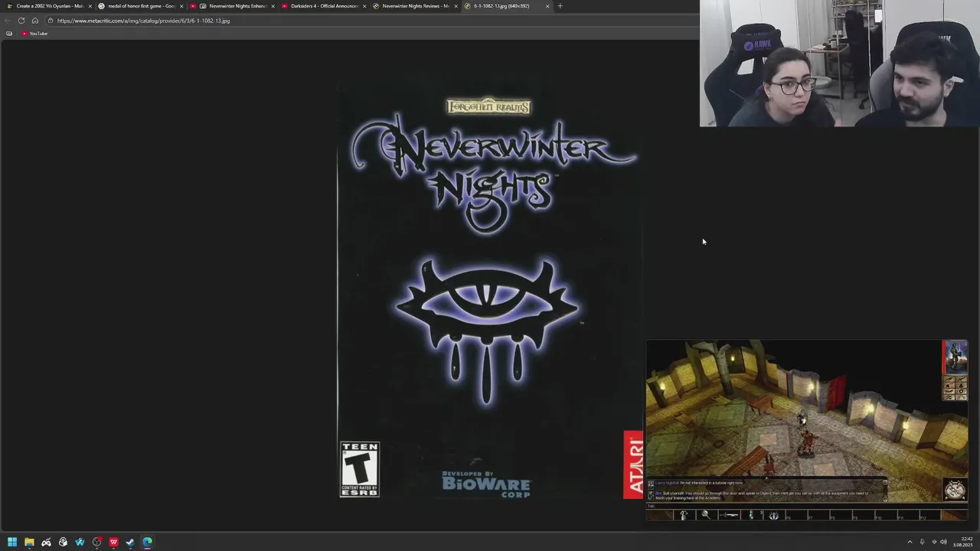Image resolution: width=980 pixels, height=551 pixels.
Task: Show hidden system tray icons
Action: click(910, 542)
